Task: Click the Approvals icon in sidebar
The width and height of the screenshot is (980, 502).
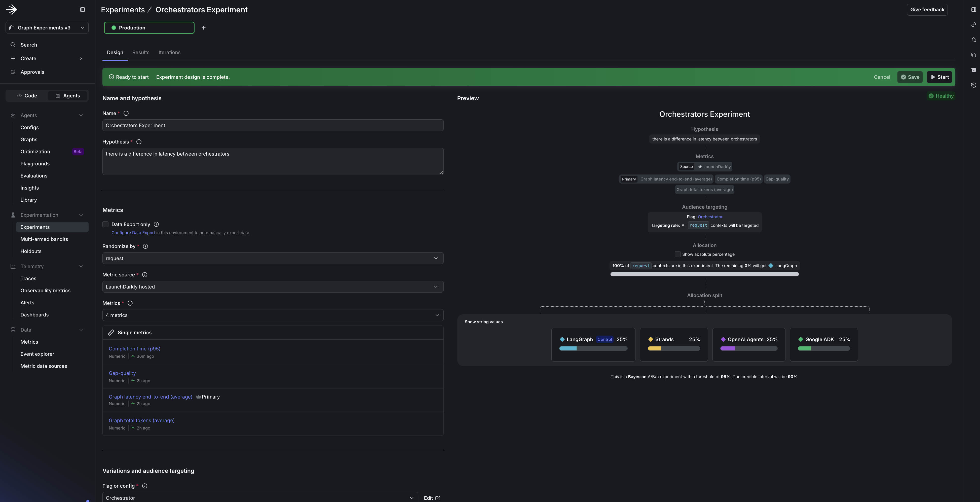Action: [x=13, y=72]
